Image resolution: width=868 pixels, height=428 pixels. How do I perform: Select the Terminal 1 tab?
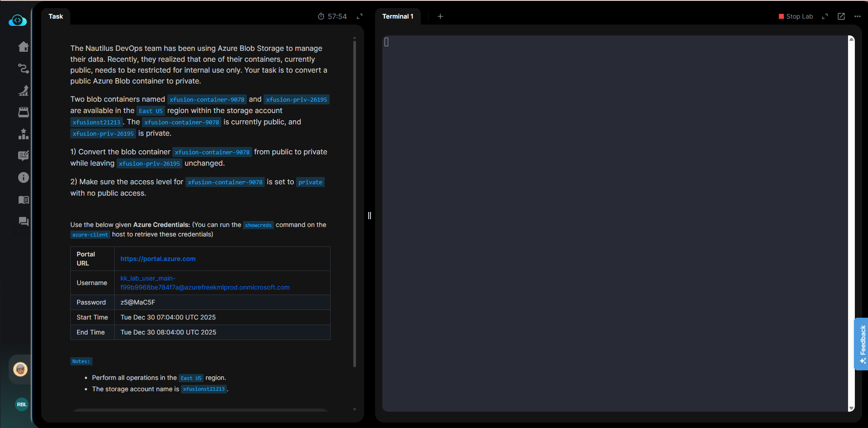point(398,16)
